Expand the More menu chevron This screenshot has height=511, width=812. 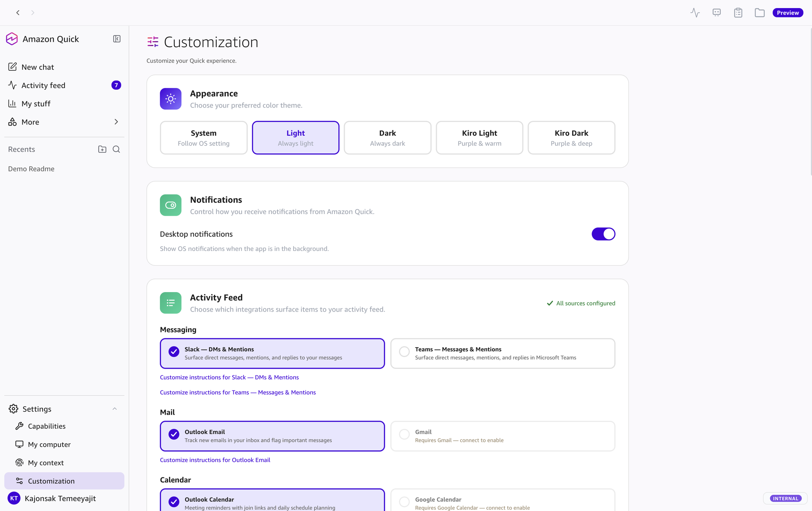click(116, 122)
